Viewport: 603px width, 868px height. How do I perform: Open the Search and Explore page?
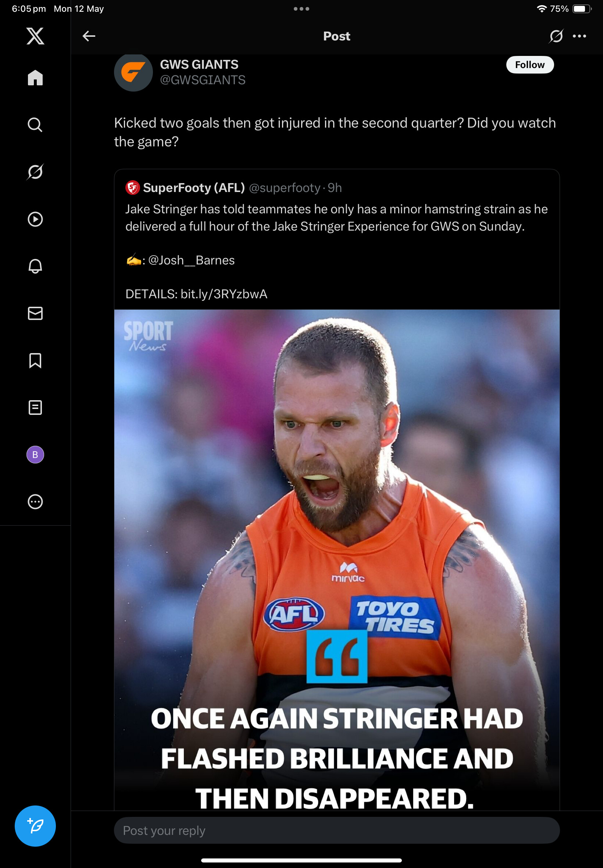[35, 125]
